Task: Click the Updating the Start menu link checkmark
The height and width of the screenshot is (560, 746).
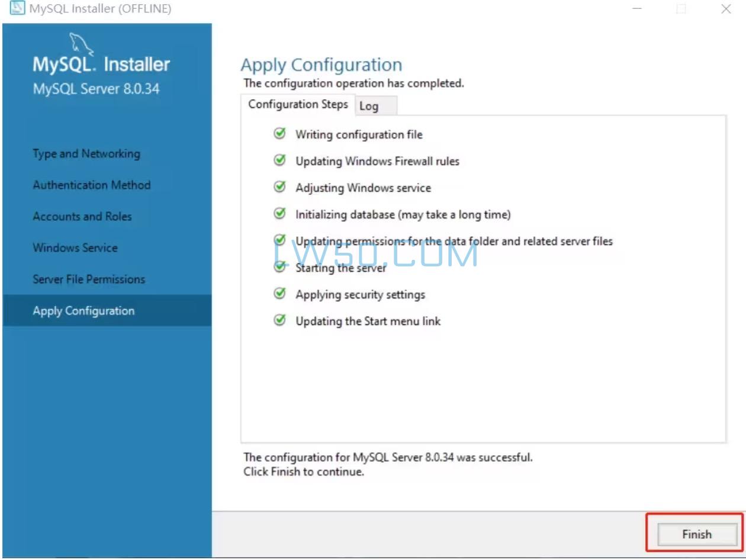Action: click(279, 321)
